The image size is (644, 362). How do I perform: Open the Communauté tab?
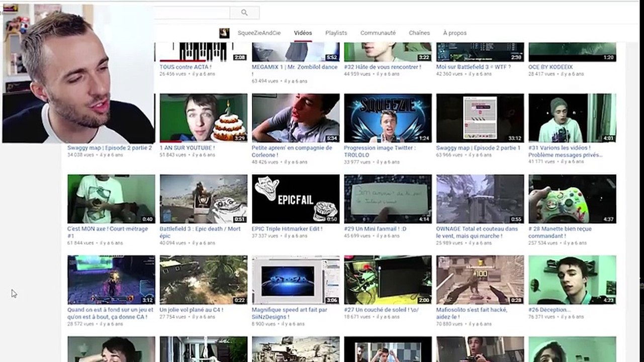pos(378,33)
